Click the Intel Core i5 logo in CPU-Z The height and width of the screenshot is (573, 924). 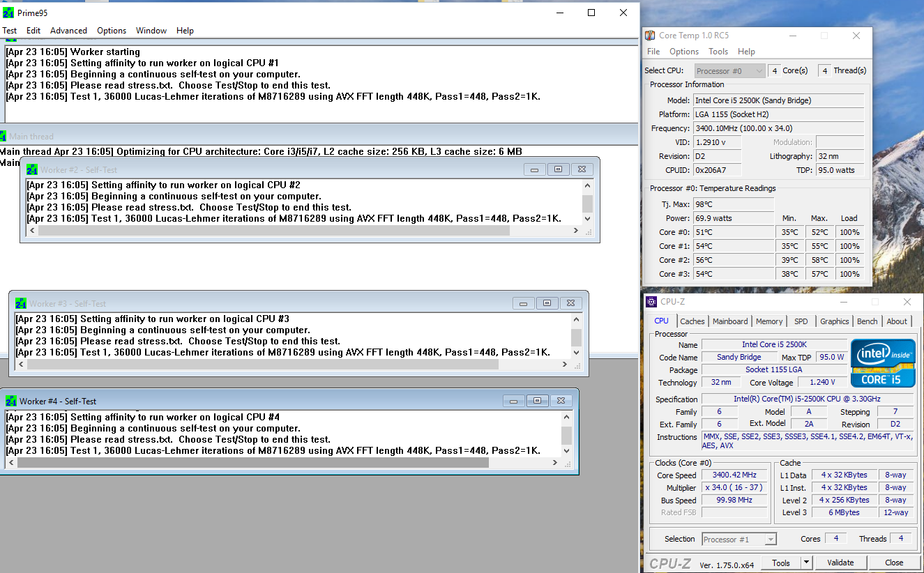point(882,362)
